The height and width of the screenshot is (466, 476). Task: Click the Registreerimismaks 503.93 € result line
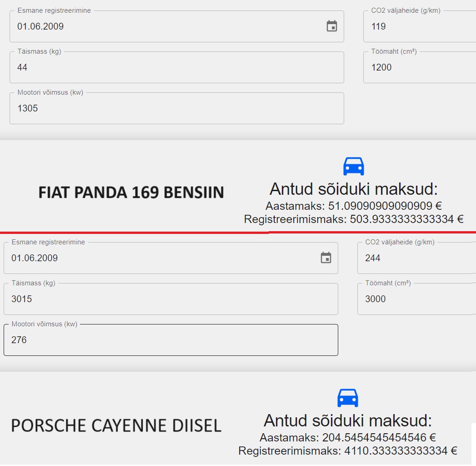tap(353, 219)
